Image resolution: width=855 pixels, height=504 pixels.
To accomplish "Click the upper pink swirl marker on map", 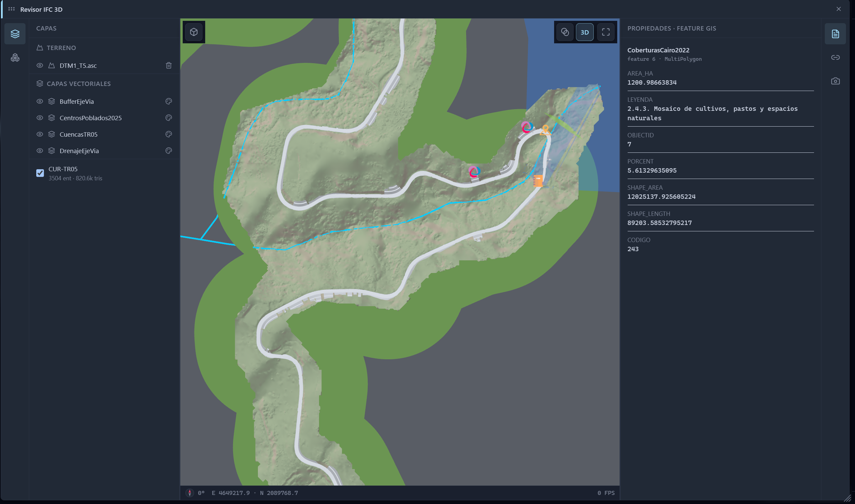I will pos(527,127).
